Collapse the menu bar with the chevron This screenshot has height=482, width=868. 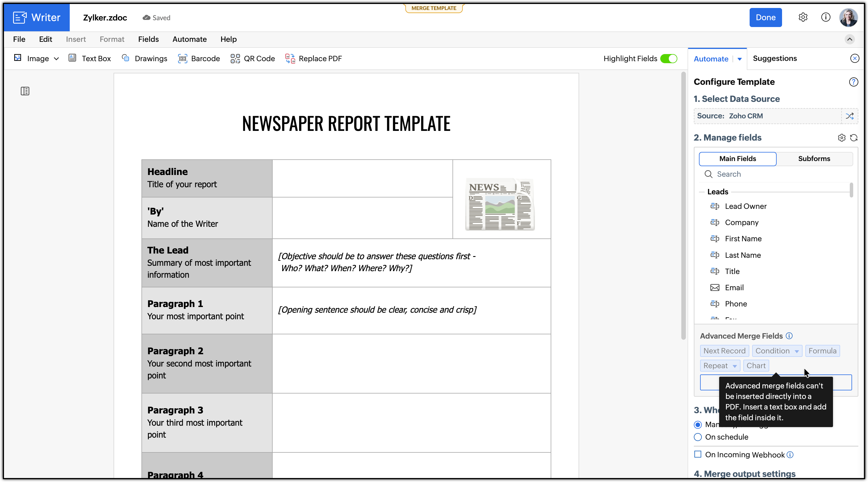click(850, 40)
